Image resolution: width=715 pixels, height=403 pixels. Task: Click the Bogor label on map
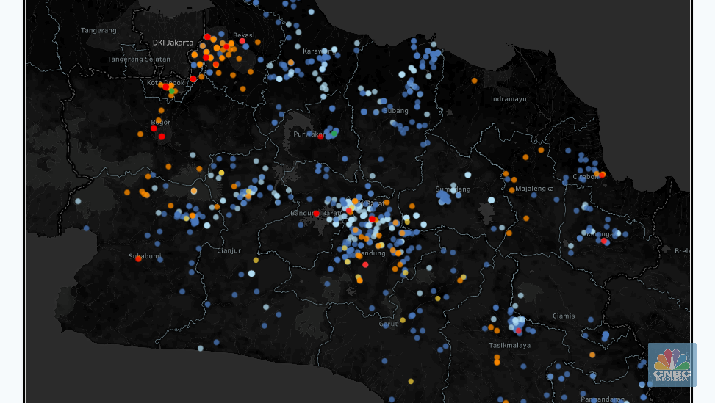(160, 123)
